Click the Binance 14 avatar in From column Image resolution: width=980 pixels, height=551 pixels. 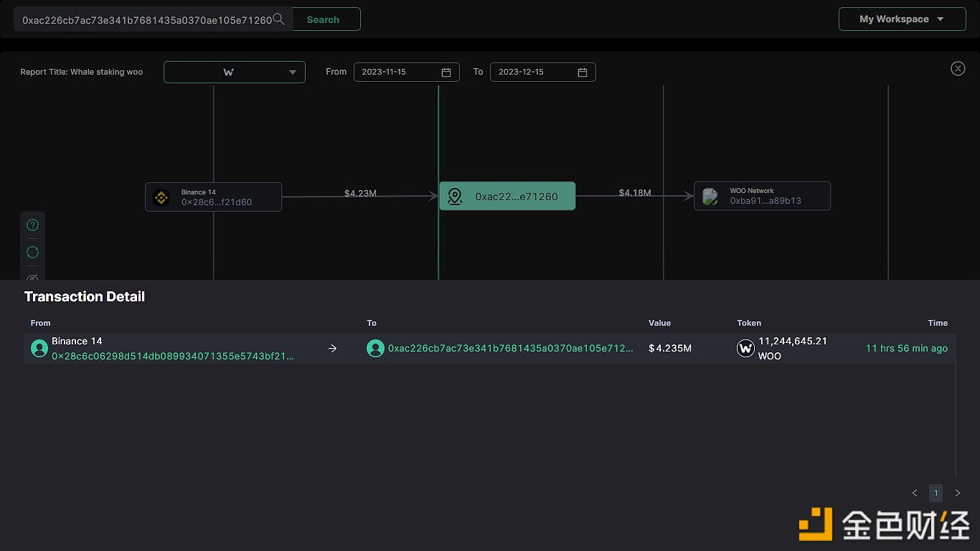[x=39, y=349]
